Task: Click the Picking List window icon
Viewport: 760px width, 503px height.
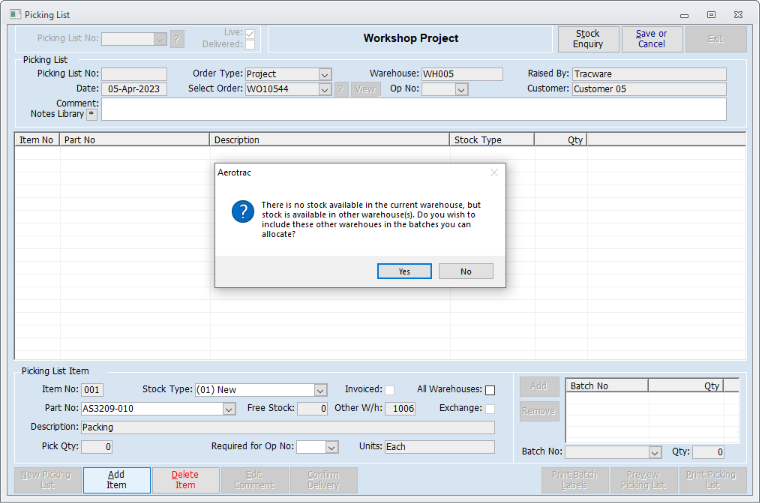Action: (14, 15)
